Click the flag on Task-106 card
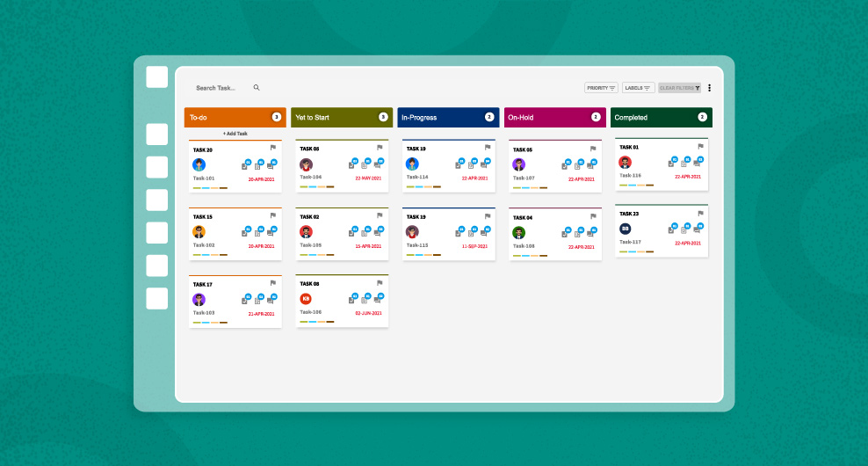This screenshot has height=466, width=868. point(380,282)
